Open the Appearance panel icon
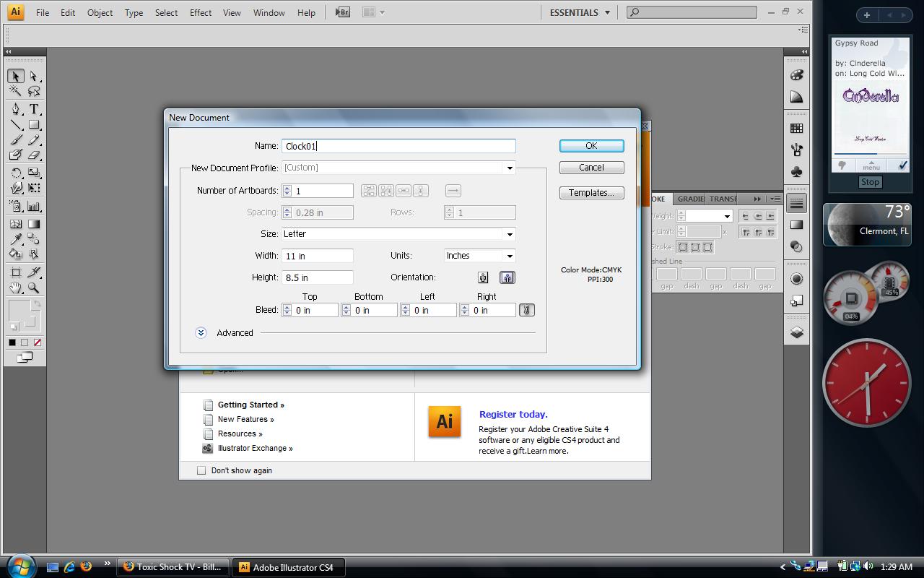 click(x=797, y=279)
